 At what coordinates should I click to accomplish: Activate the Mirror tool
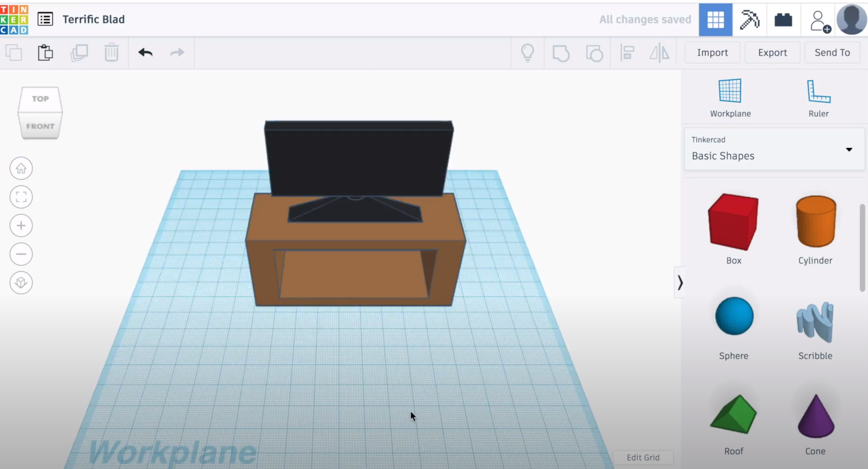pyautogui.click(x=659, y=53)
